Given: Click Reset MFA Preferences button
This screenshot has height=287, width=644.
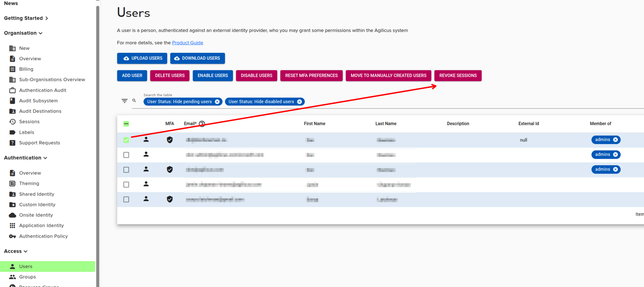Looking at the screenshot, I should 311,76.
